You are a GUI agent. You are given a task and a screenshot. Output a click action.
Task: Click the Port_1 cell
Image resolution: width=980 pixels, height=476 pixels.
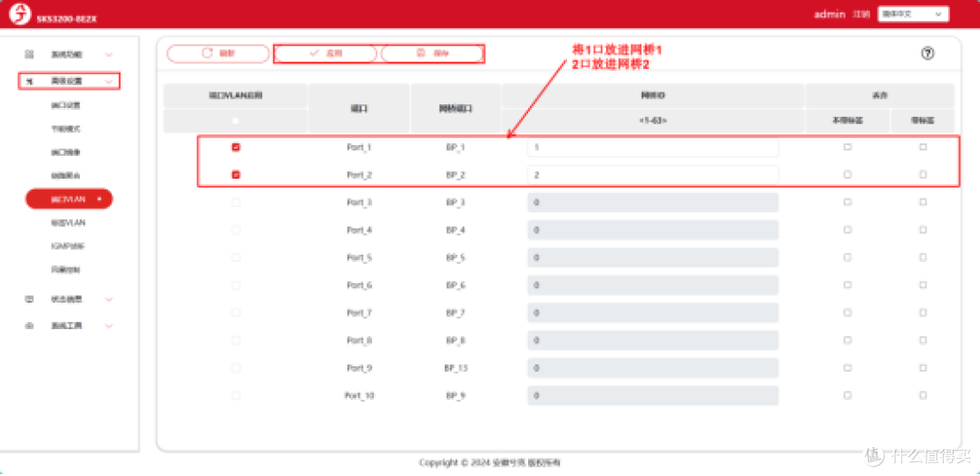(358, 148)
